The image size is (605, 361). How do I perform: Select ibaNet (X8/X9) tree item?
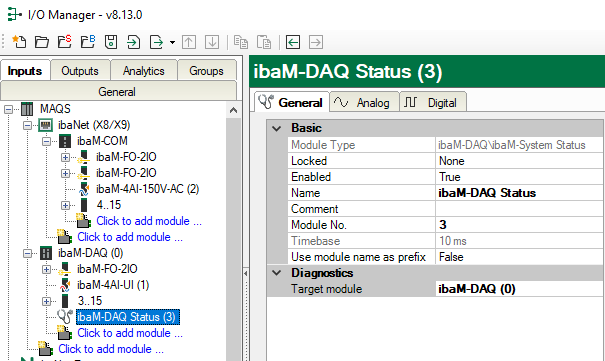94,125
